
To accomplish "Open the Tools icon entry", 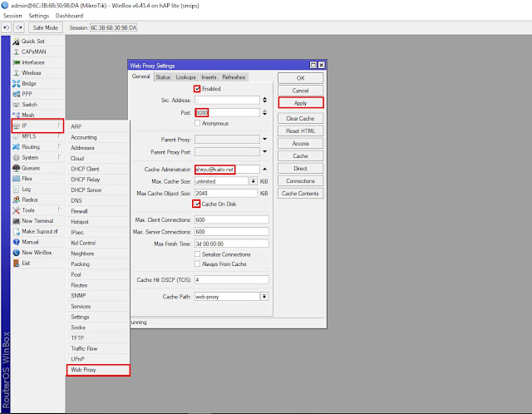I will [16, 210].
